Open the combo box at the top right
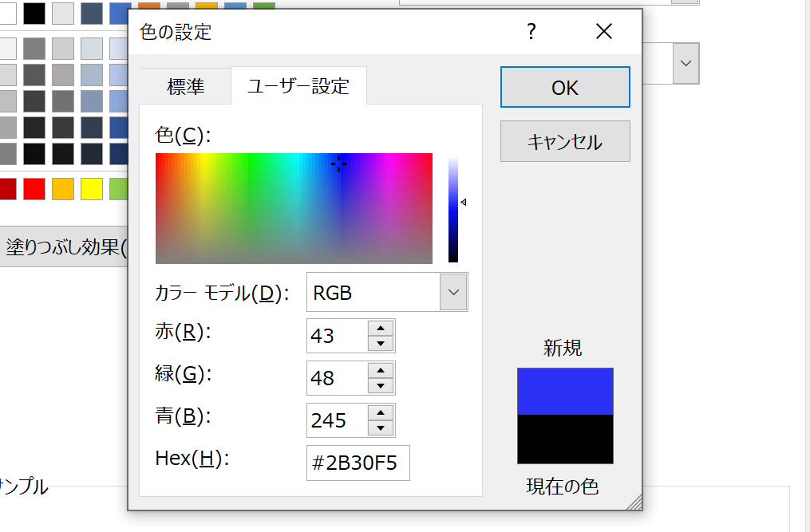The height and width of the screenshot is (532, 810). 685,63
